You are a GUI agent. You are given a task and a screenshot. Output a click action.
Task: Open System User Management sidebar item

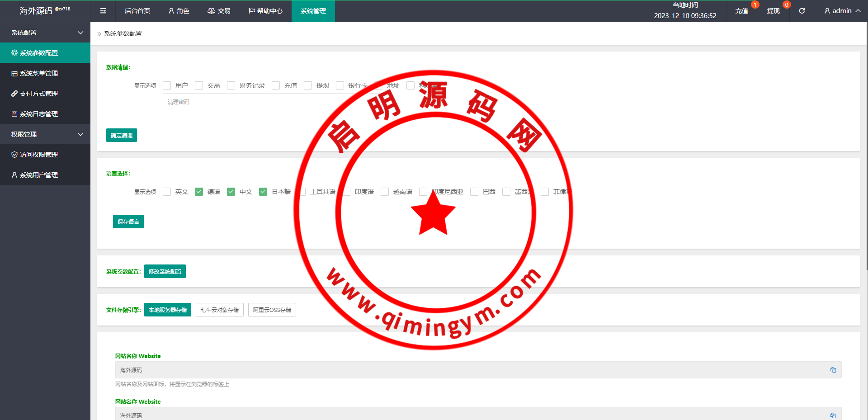pos(39,175)
